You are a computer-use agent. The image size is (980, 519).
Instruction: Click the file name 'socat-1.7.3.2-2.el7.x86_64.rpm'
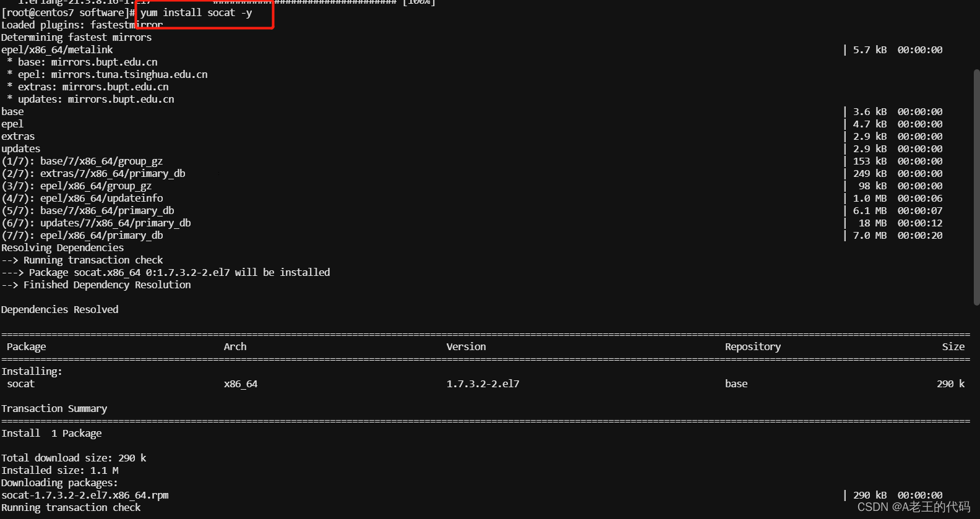85,495
